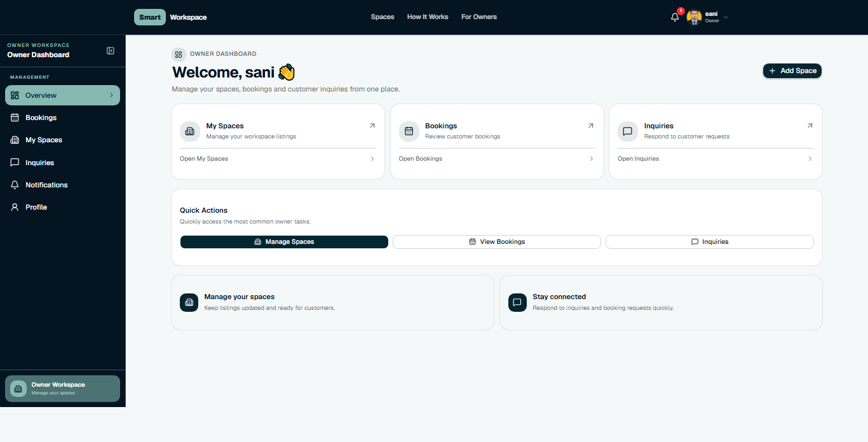Open Inquiries from the sidebar
The height and width of the screenshot is (442, 868).
pos(62,163)
